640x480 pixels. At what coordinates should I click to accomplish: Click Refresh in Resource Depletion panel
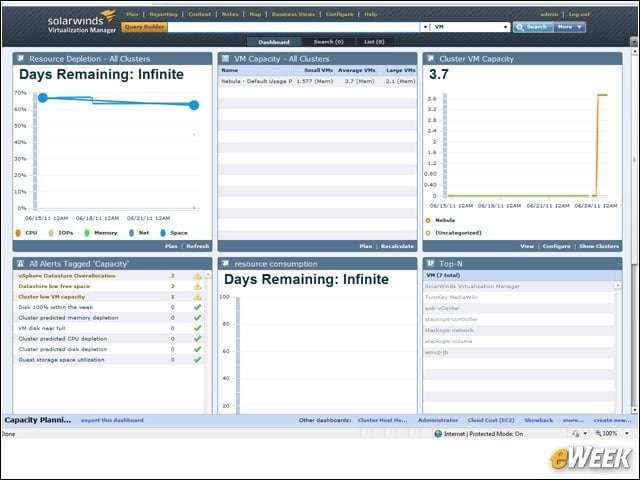pyautogui.click(x=198, y=246)
